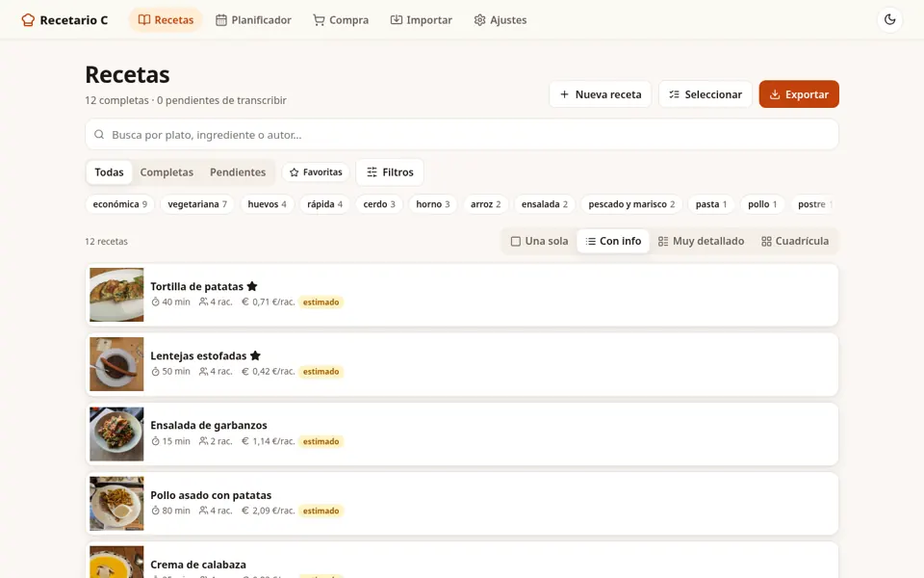Click the favorite star on Tortilla de patatas

point(252,286)
